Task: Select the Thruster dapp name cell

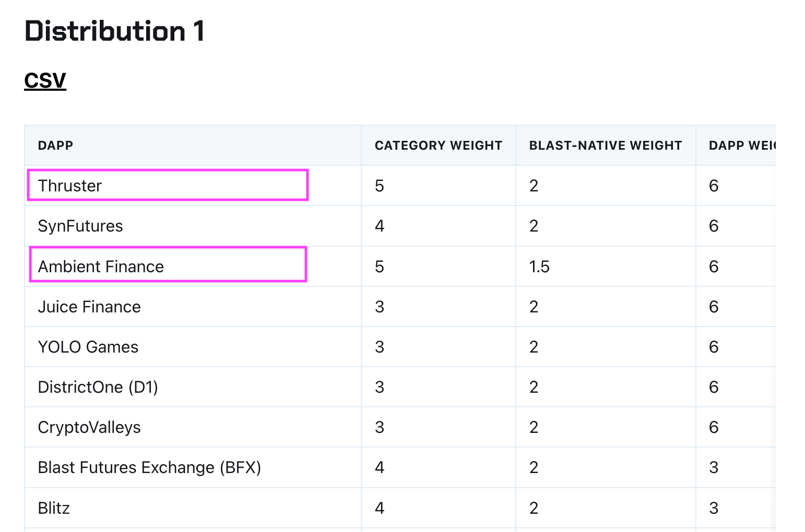Action: point(70,186)
